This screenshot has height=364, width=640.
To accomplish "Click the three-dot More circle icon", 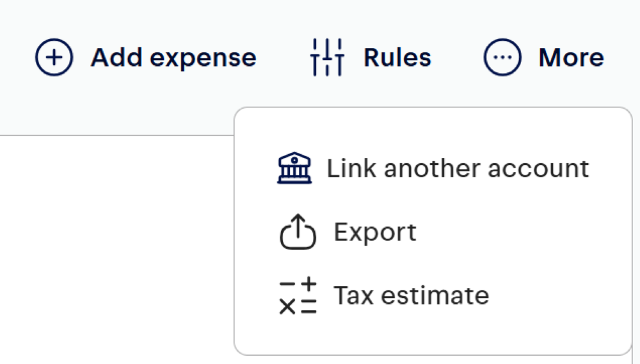I will pos(502,57).
